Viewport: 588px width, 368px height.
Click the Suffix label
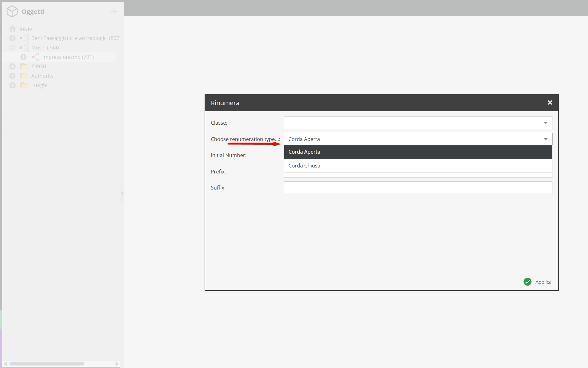coord(218,188)
